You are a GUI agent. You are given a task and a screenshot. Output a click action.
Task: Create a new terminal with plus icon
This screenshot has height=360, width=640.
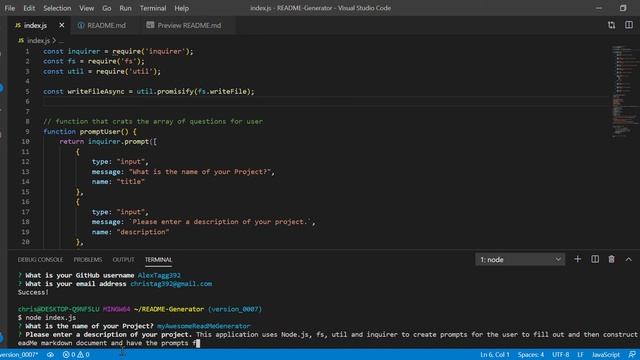tap(578, 259)
